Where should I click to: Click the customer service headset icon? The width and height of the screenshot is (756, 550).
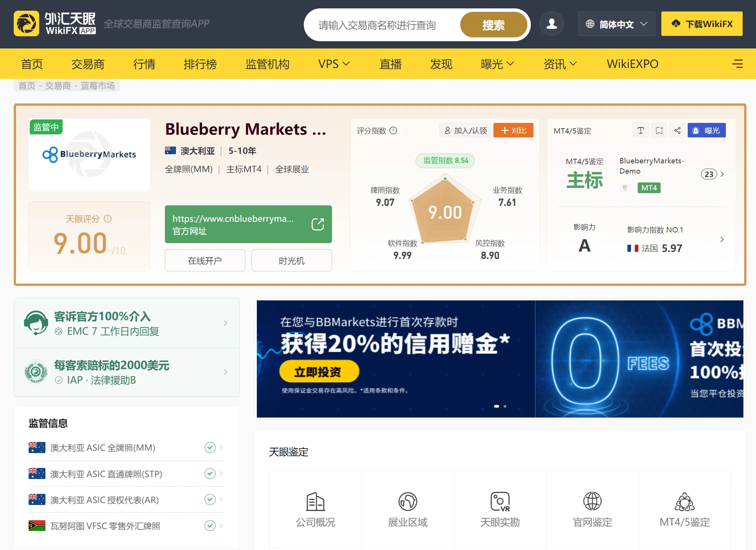(x=36, y=323)
